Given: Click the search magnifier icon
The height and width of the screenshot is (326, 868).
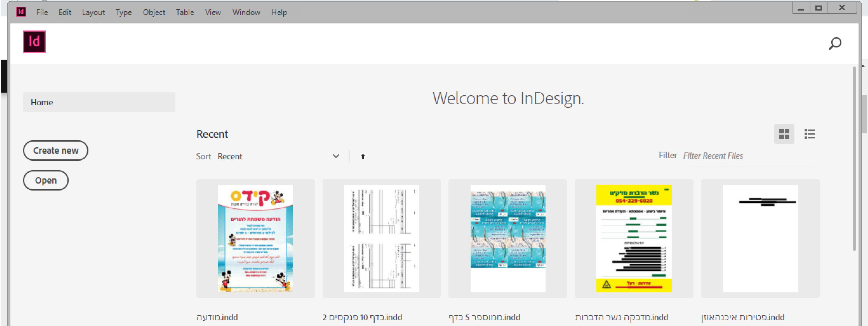Looking at the screenshot, I should click(835, 44).
